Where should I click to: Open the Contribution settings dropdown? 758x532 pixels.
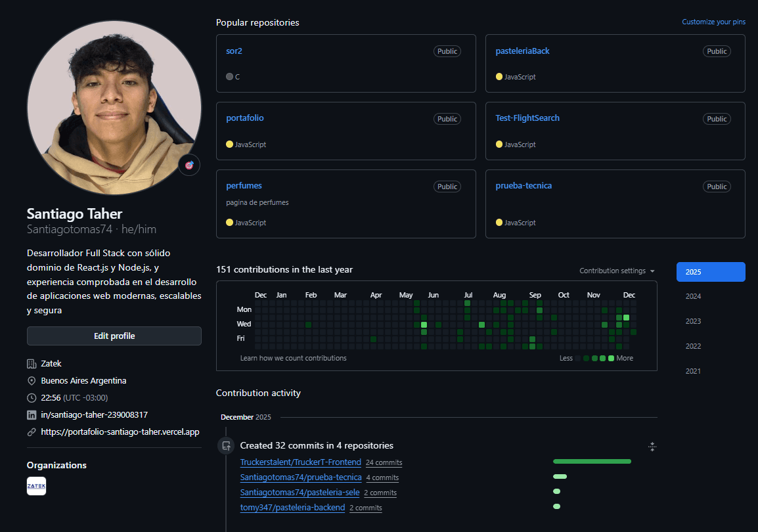616,270
